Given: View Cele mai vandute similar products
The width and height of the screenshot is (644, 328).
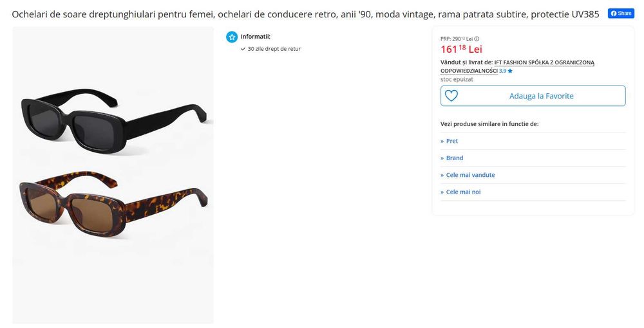Looking at the screenshot, I should tap(470, 175).
